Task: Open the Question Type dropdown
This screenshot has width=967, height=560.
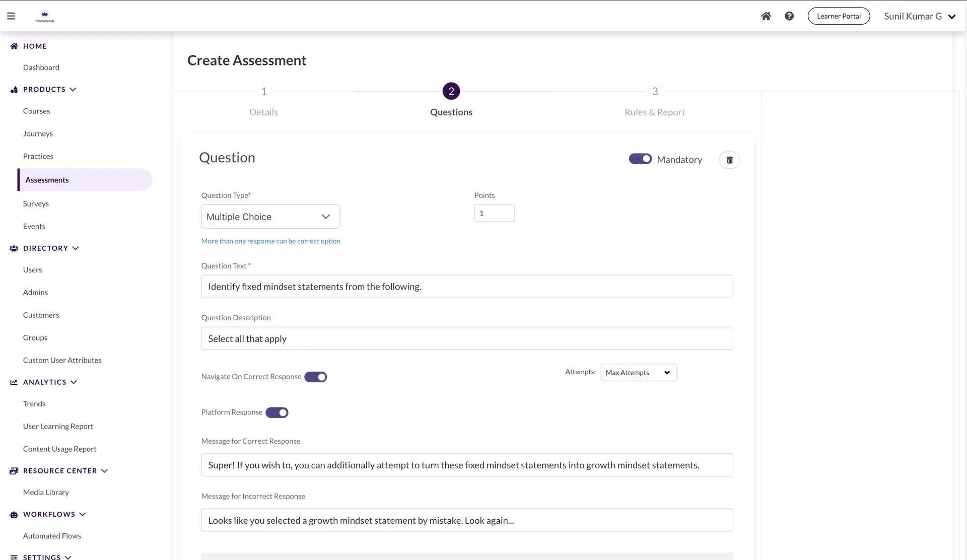Action: (x=270, y=217)
